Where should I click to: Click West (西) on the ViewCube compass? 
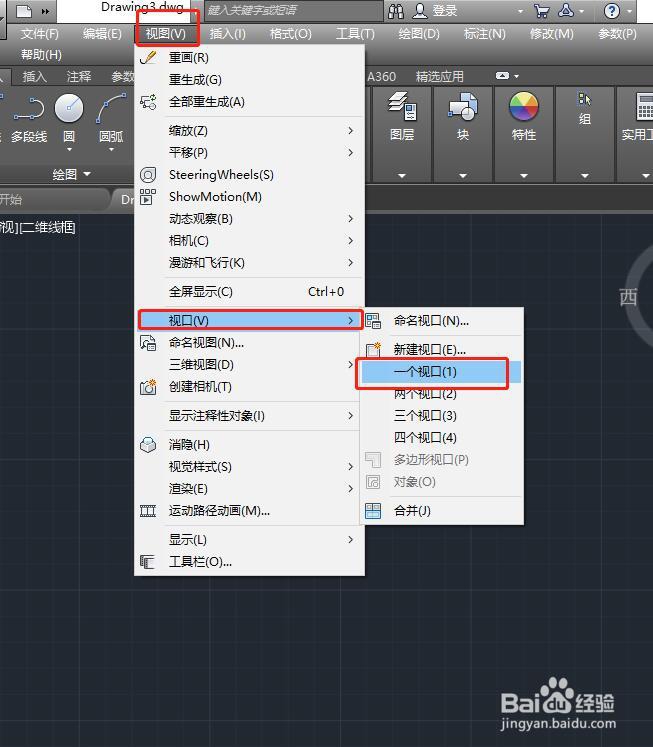(628, 297)
